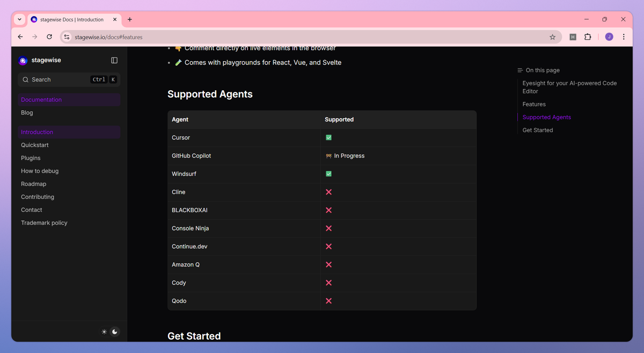The width and height of the screenshot is (644, 353).
Task: Click the Cursor table cell
Action: [244, 138]
